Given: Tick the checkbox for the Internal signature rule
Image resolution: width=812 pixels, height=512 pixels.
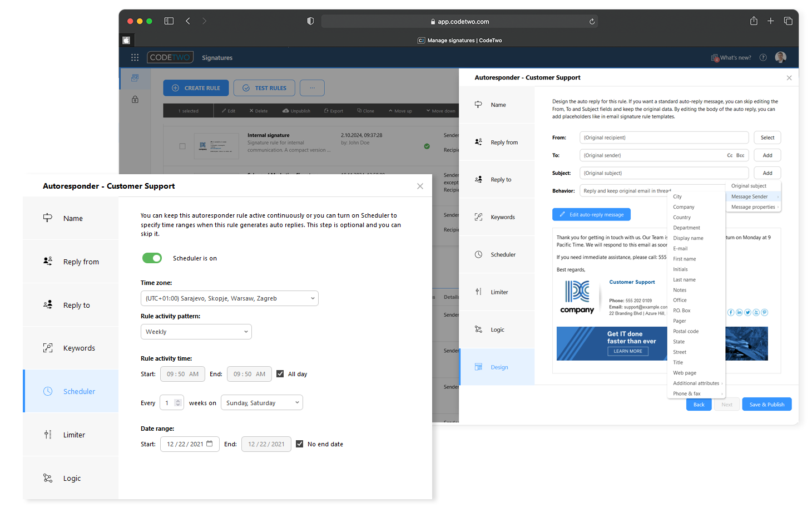Looking at the screenshot, I should click(182, 146).
